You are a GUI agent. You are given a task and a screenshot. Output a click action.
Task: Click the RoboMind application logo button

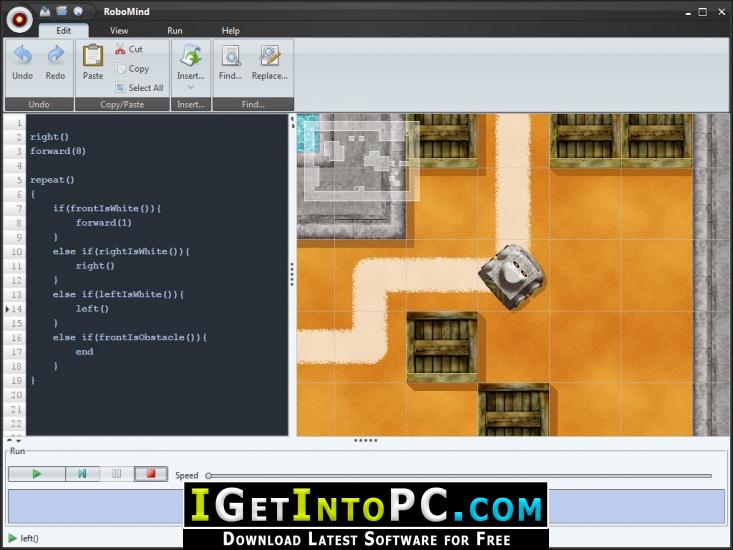coord(19,19)
